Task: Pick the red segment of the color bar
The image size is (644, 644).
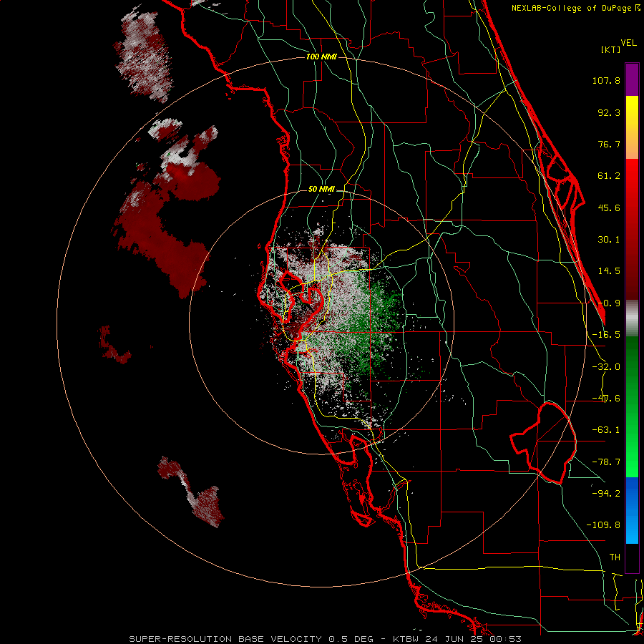Action: [x=632, y=229]
